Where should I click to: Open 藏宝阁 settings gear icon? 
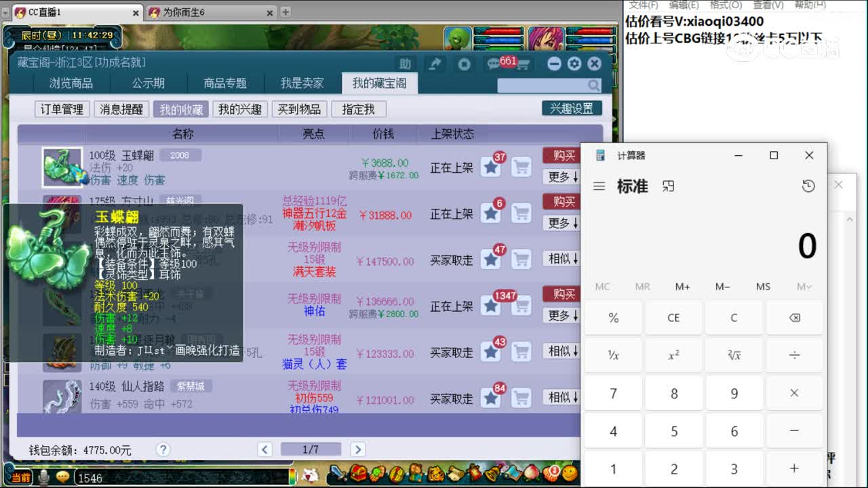tap(574, 64)
